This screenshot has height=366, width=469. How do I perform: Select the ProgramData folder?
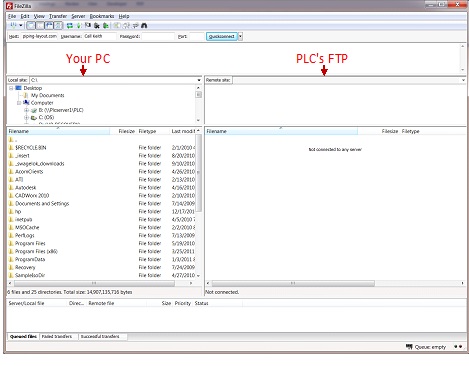click(x=30, y=260)
